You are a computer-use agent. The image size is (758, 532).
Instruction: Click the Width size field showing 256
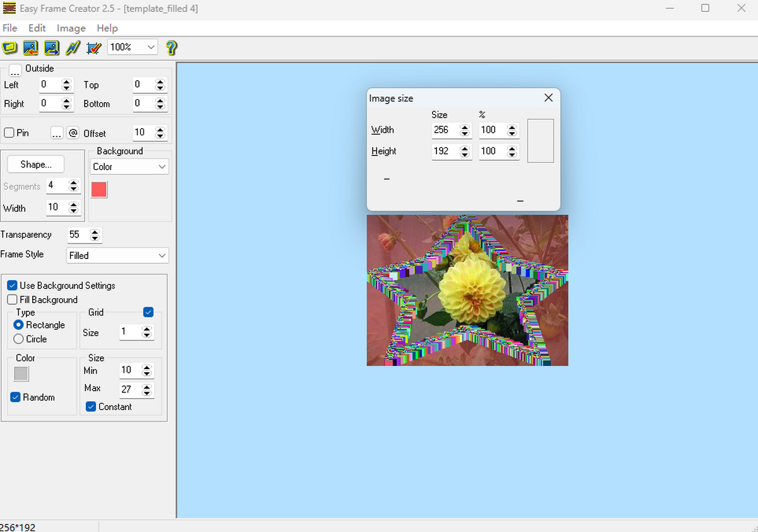445,130
